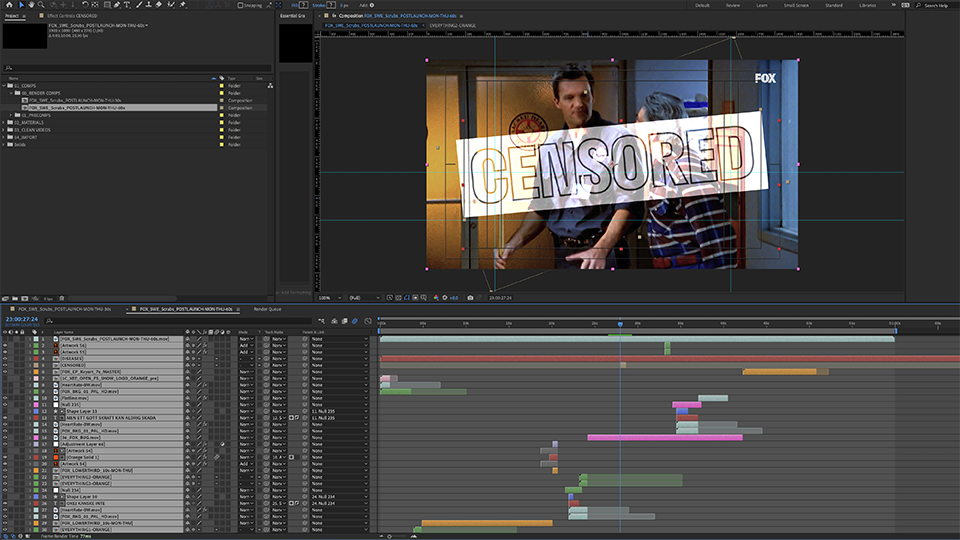Click the label color swatch of layer 4 DISEASES

coord(36,359)
